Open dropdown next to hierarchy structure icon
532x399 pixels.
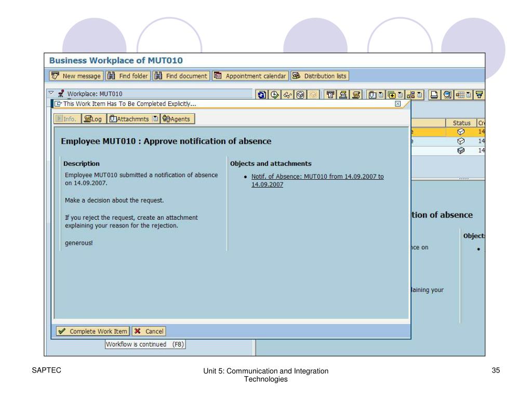click(x=419, y=95)
